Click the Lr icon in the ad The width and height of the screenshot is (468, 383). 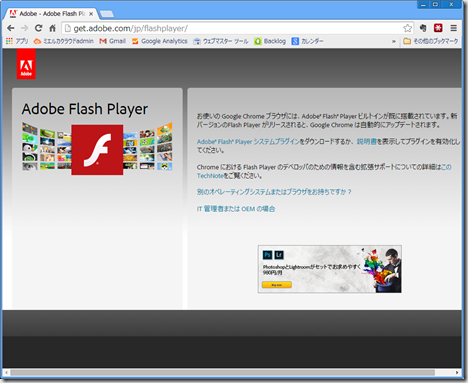[279, 255]
